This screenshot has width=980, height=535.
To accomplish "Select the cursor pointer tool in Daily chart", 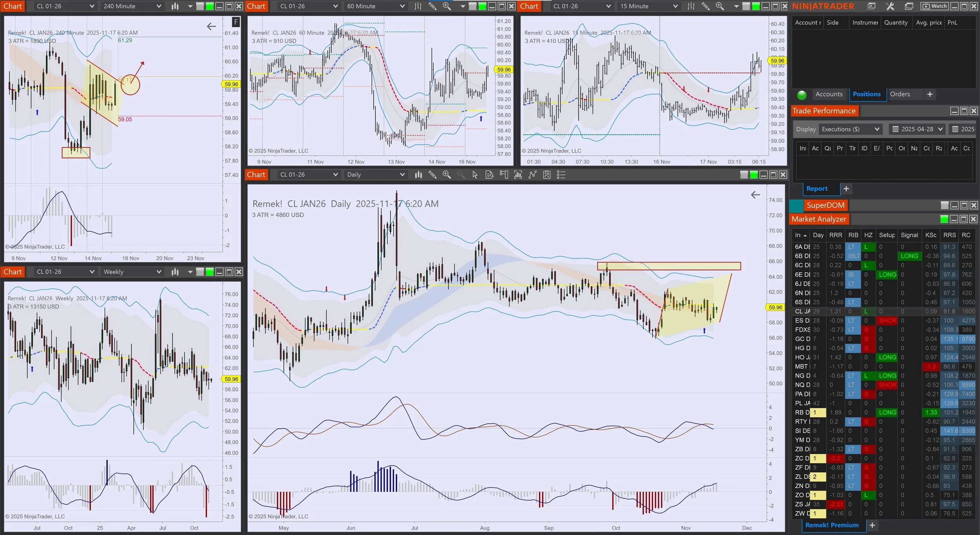I will point(475,175).
